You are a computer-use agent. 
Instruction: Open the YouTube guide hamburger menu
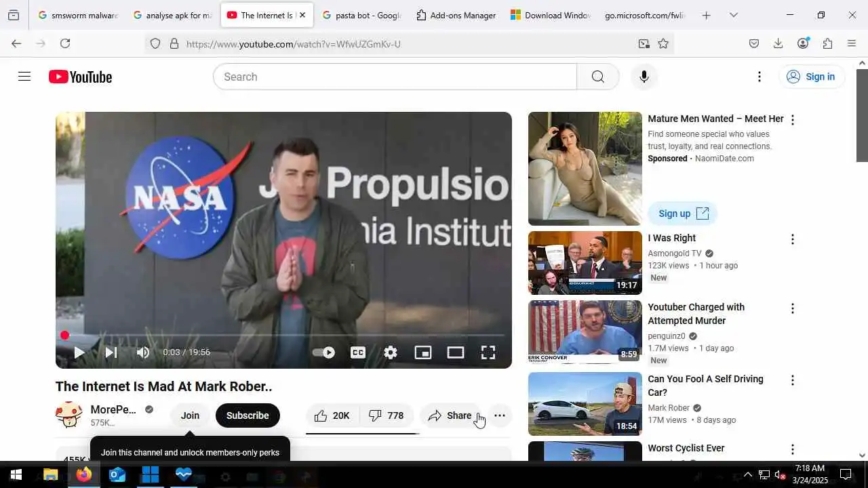point(24,77)
